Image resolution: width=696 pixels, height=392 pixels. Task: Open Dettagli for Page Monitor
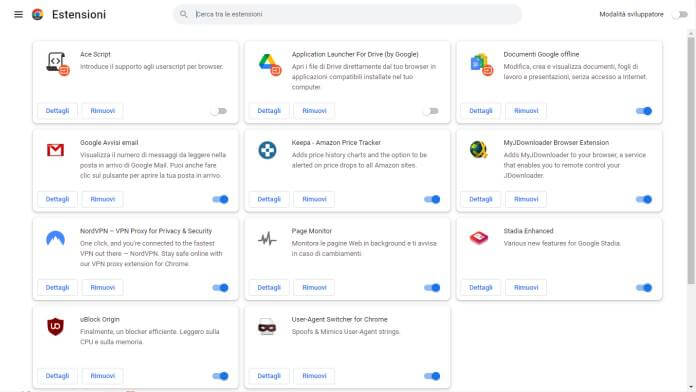269,287
